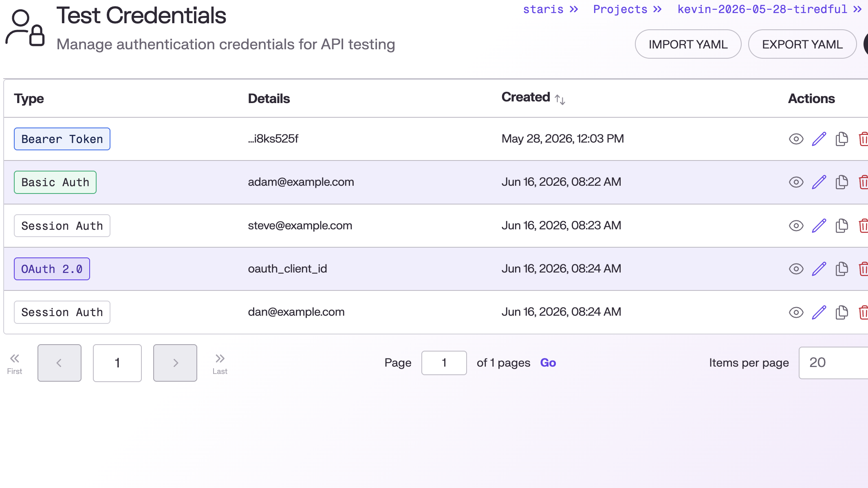Delete the Bearer Token credential
The image size is (868, 488).
click(864, 139)
